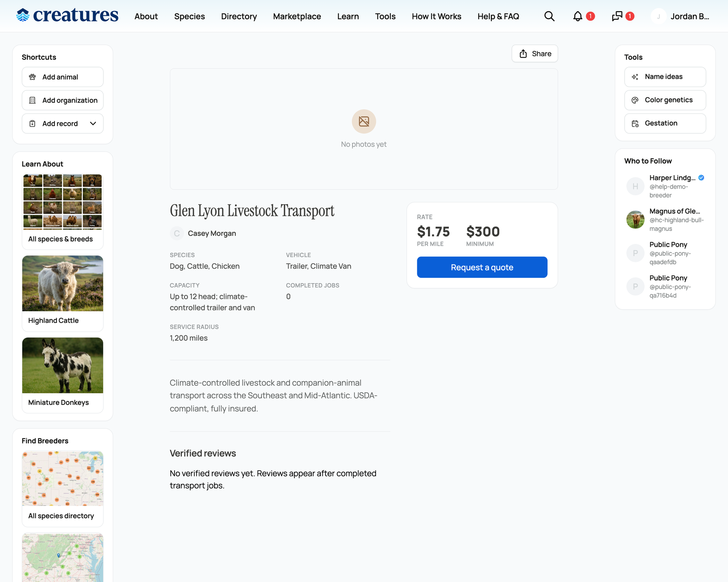Click the Share upload icon

523,54
